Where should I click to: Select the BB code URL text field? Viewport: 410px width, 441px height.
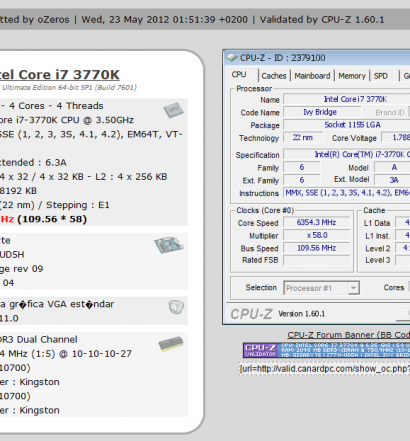[x=324, y=369]
